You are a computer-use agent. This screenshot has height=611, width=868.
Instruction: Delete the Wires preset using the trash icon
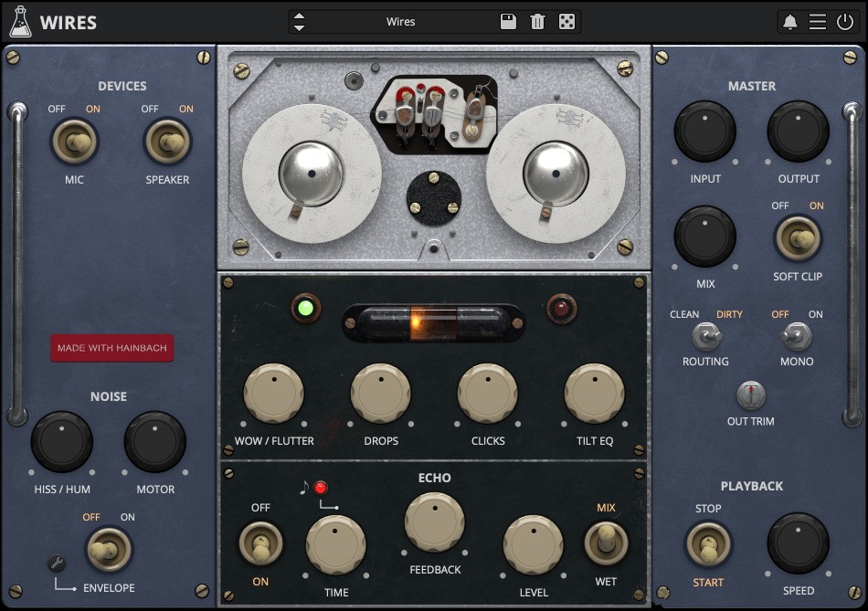[537, 20]
